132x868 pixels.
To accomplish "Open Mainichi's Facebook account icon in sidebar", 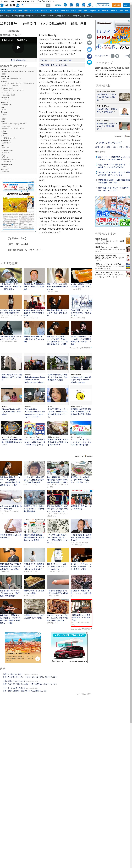I will (112, 56).
